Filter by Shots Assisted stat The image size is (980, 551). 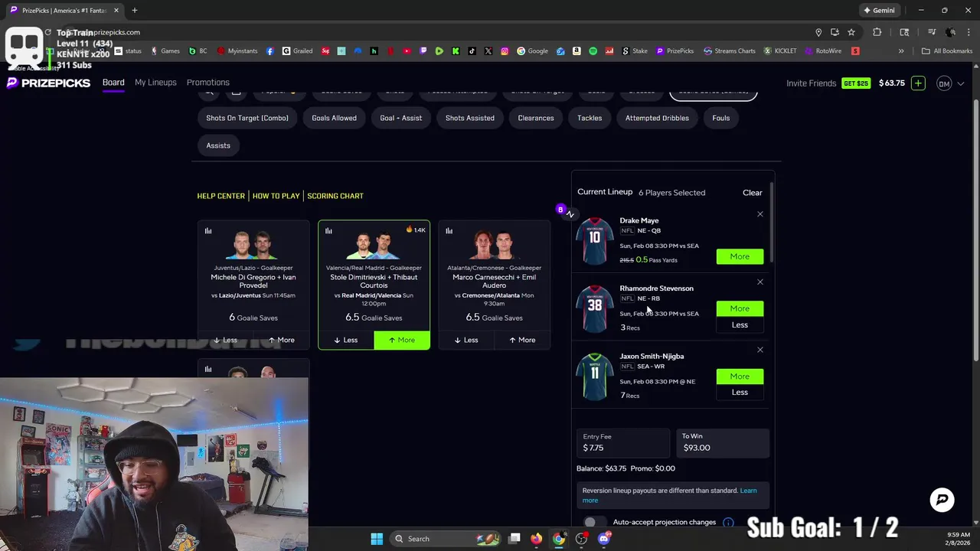(x=470, y=118)
